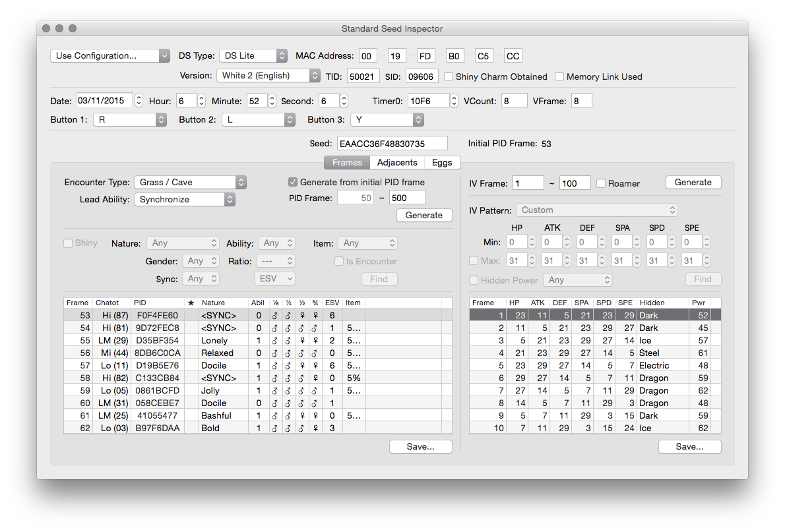Viewport: 785px width, 532px height.
Task: Enable the Shiny Charm Obtained checkbox
Action: pos(449,76)
